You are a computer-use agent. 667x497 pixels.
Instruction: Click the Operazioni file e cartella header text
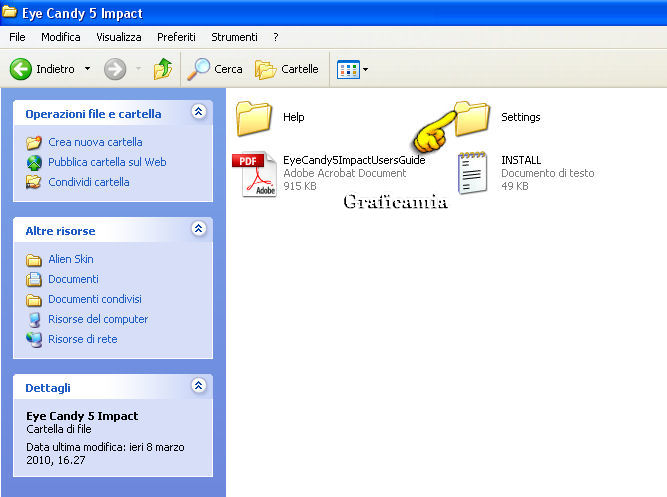(x=93, y=114)
